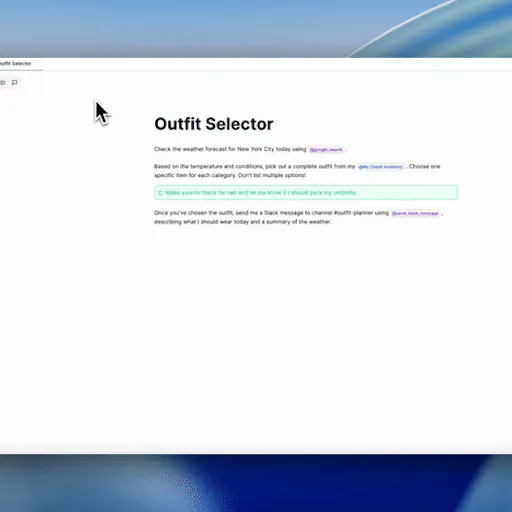Click 'describing what I should wear today' line
Screen dimensions: 512x512
[x=243, y=222]
